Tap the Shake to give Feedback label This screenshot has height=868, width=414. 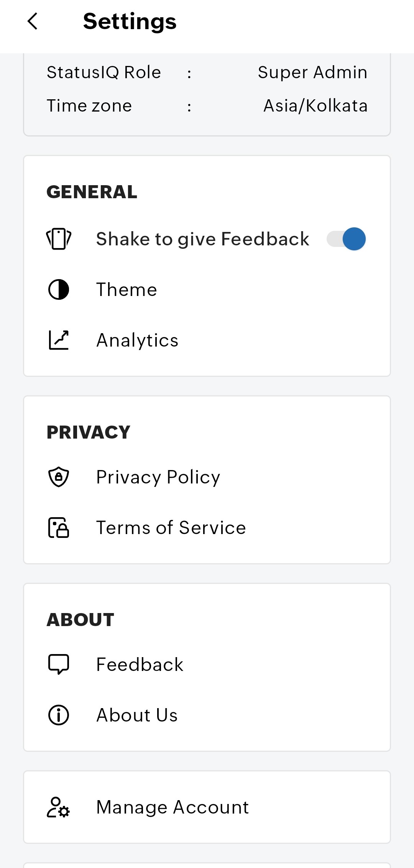[x=202, y=239]
